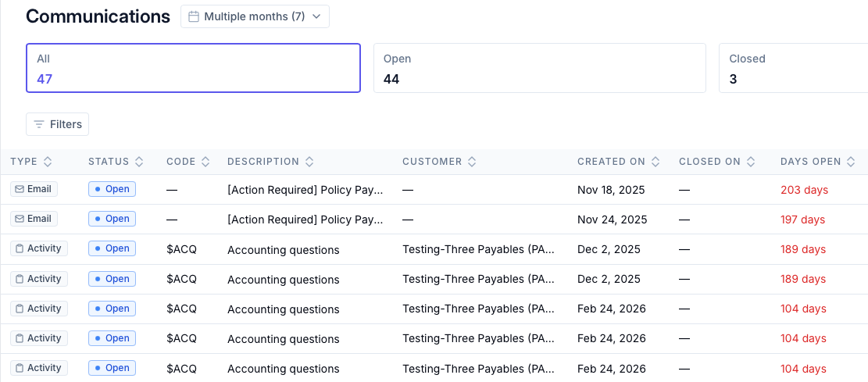The width and height of the screenshot is (868, 382).
Task: Switch to the Open 44 tab
Action: 540,68
